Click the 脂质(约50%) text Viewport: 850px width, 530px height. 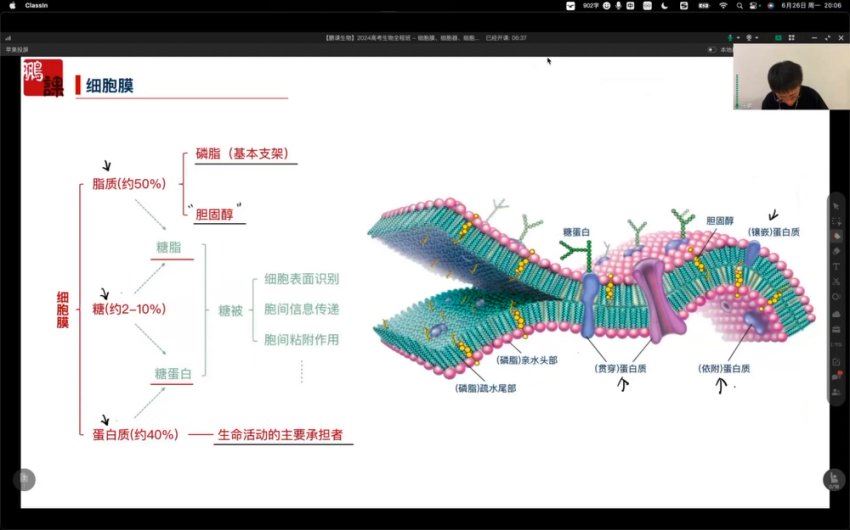pos(129,184)
